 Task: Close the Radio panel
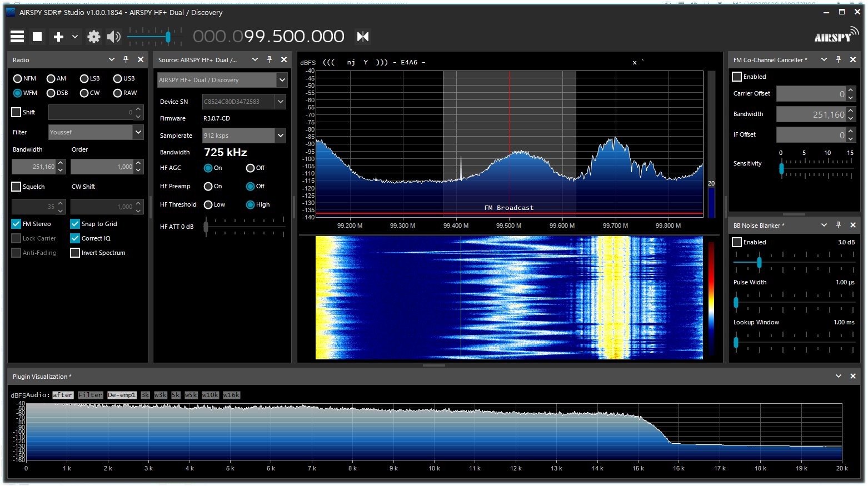(141, 59)
